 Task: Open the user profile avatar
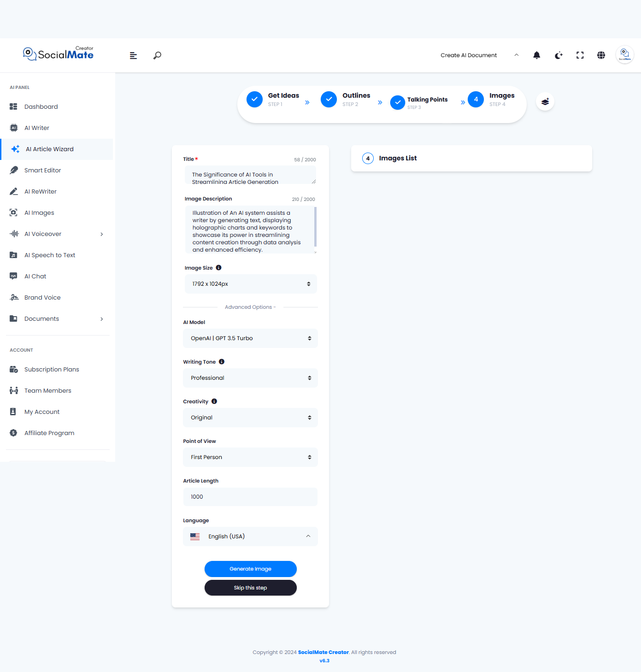[625, 55]
